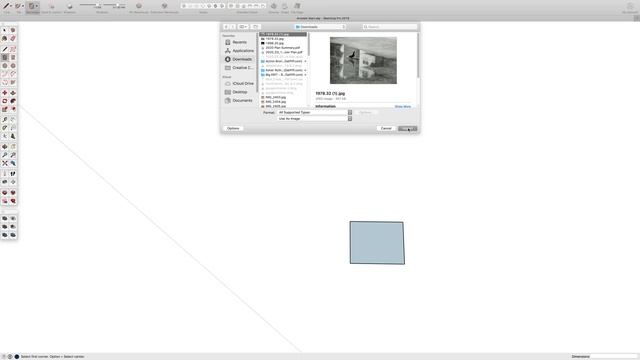
Task: Click the Cancel button in the dialog
Action: [386, 129]
